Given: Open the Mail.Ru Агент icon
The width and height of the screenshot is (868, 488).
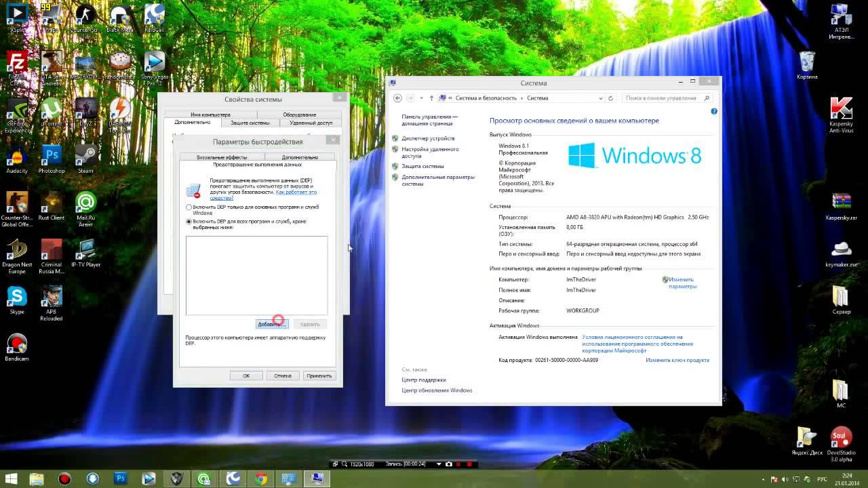Looking at the screenshot, I should tap(86, 209).
